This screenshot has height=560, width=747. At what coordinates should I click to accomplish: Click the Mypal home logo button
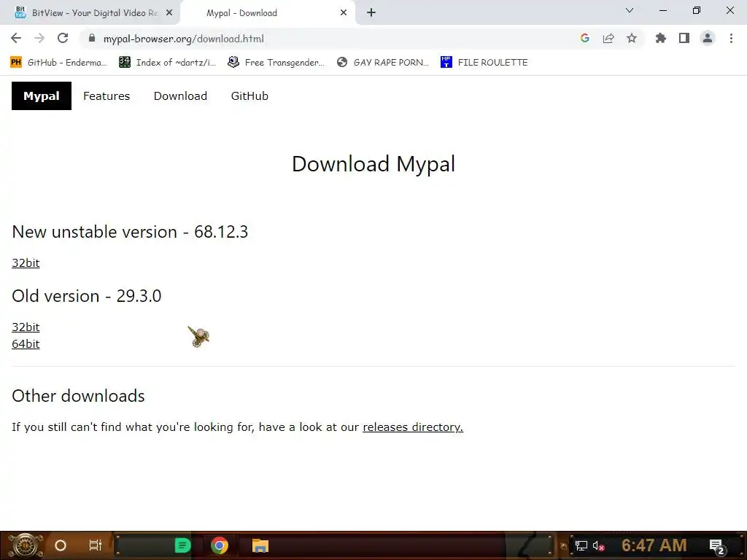click(42, 96)
